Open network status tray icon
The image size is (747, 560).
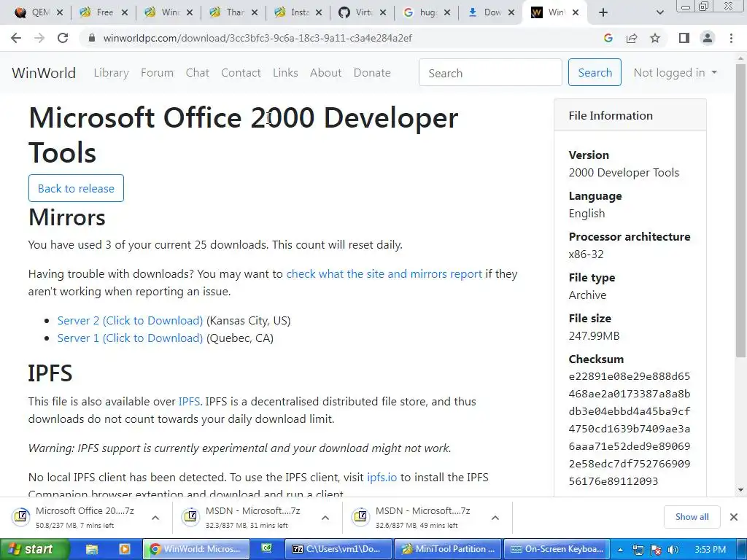click(x=638, y=550)
